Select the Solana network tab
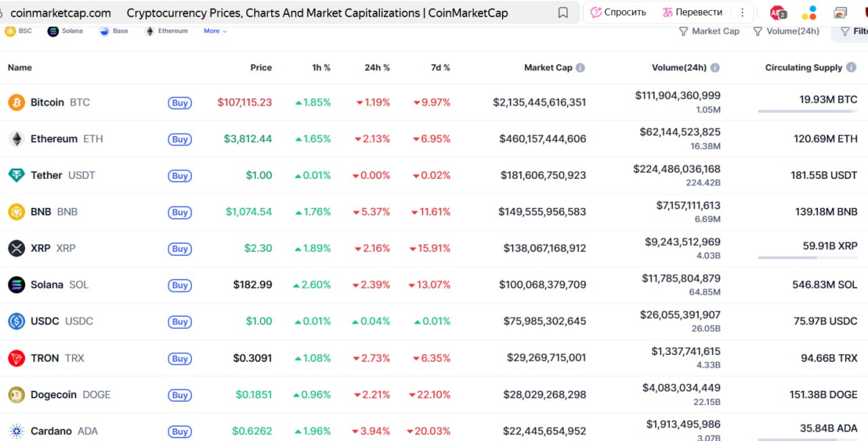Image resolution: width=868 pixels, height=441 pixels. [65, 31]
